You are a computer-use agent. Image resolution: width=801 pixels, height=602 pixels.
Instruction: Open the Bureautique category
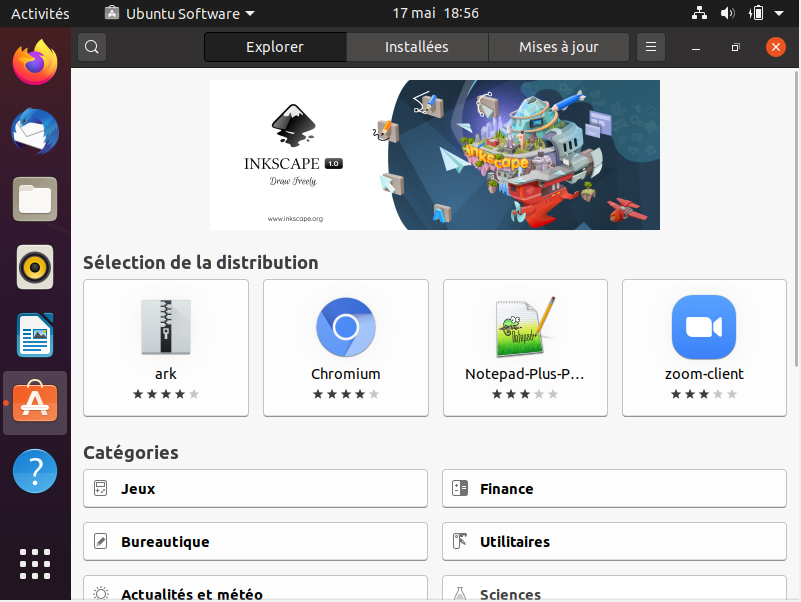click(255, 542)
